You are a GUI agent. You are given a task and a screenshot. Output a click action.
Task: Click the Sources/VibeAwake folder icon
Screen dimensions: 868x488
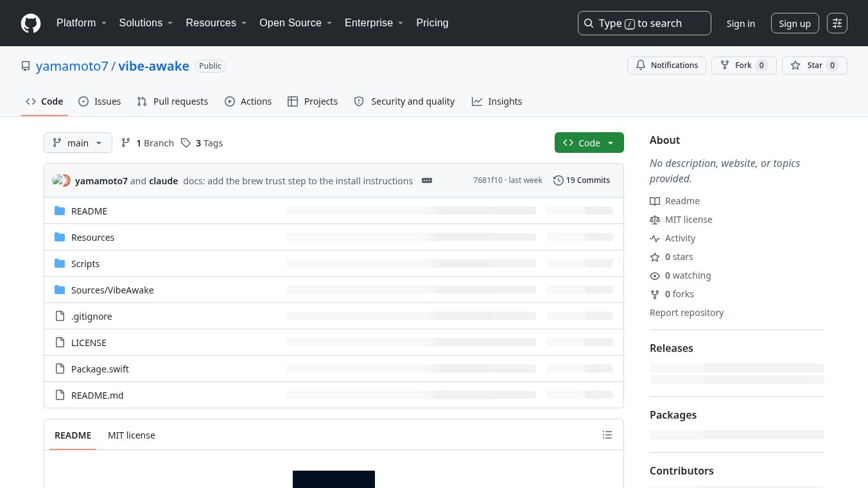point(60,290)
